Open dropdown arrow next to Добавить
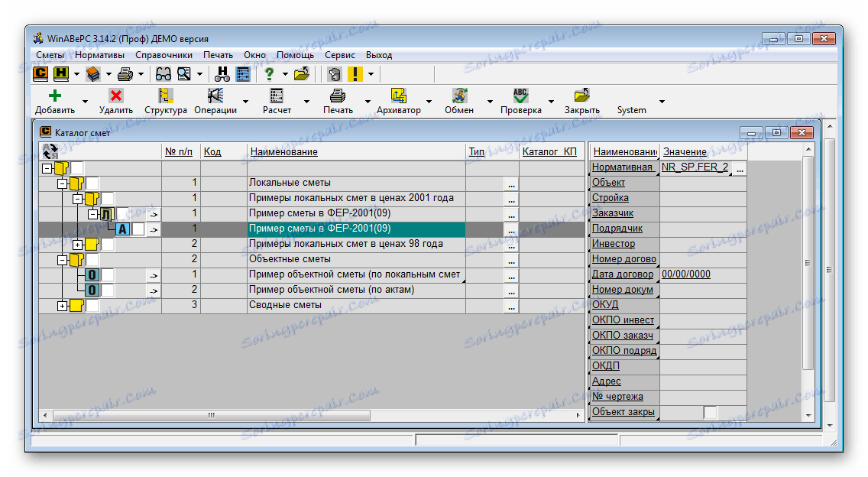 (85, 102)
